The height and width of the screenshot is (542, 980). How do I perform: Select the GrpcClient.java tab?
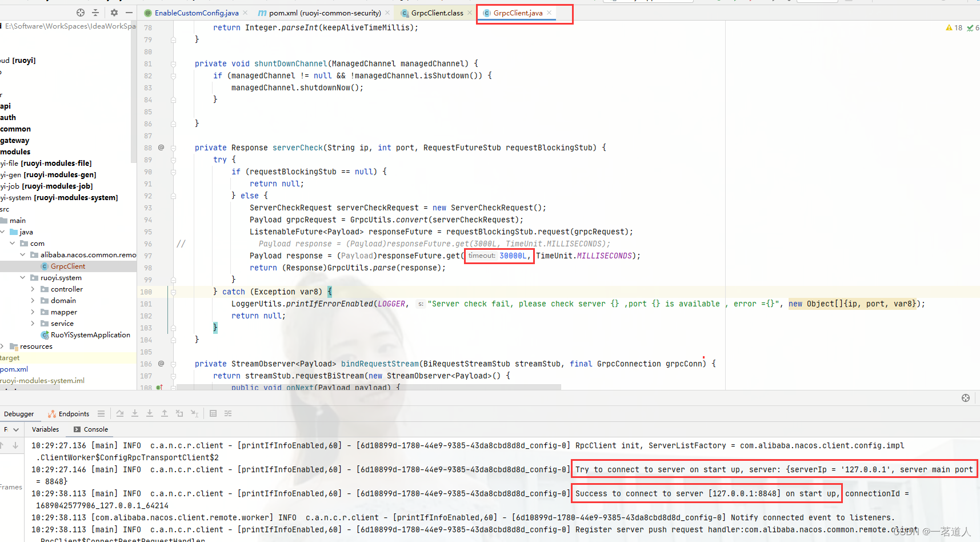pyautogui.click(x=518, y=13)
